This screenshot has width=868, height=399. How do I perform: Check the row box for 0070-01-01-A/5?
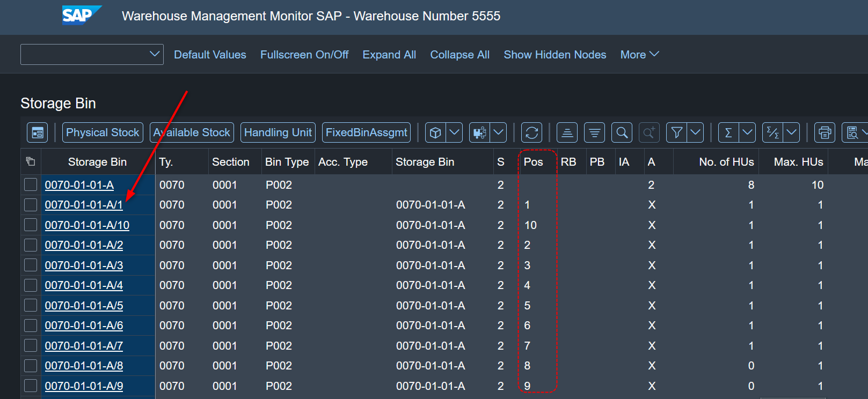coord(31,306)
